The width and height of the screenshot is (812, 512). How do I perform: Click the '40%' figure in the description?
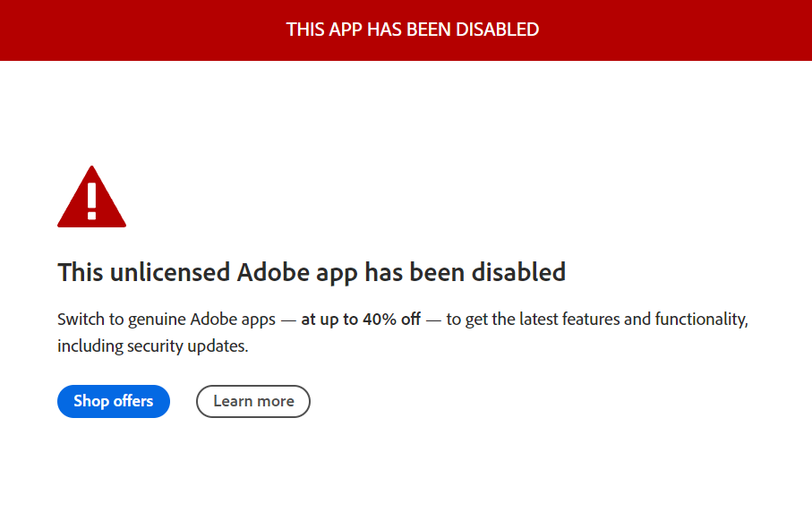380,320
